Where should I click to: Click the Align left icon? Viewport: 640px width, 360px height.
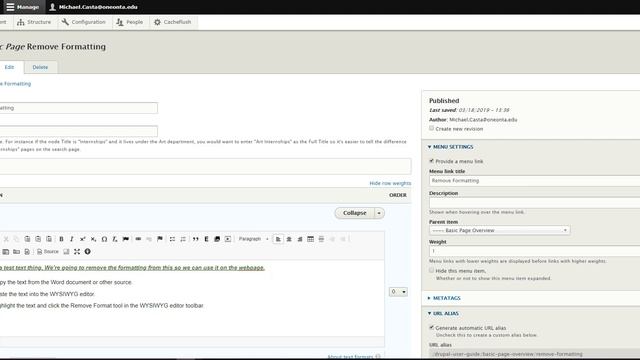click(278, 239)
